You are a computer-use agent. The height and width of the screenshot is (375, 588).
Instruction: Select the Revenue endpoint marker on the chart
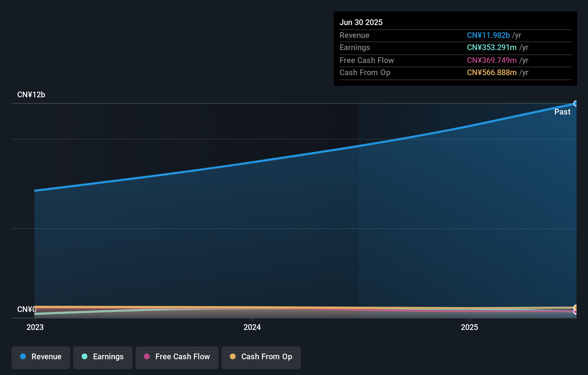576,103
